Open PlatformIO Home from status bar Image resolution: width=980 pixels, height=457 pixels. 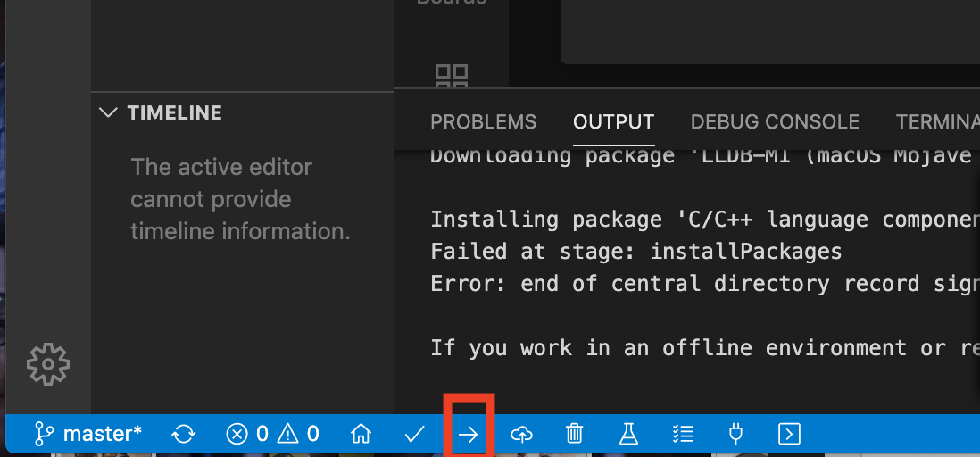[x=361, y=434]
